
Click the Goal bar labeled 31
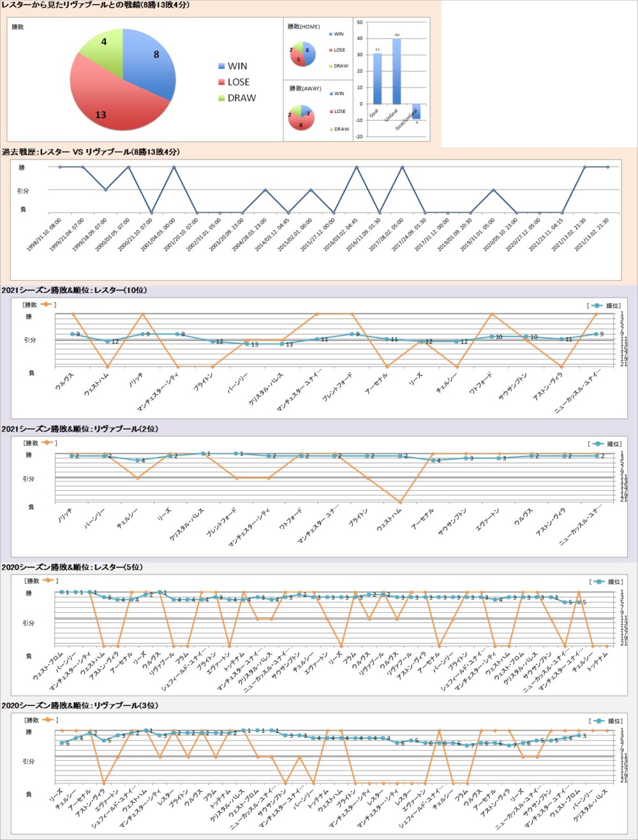pyautogui.click(x=378, y=79)
